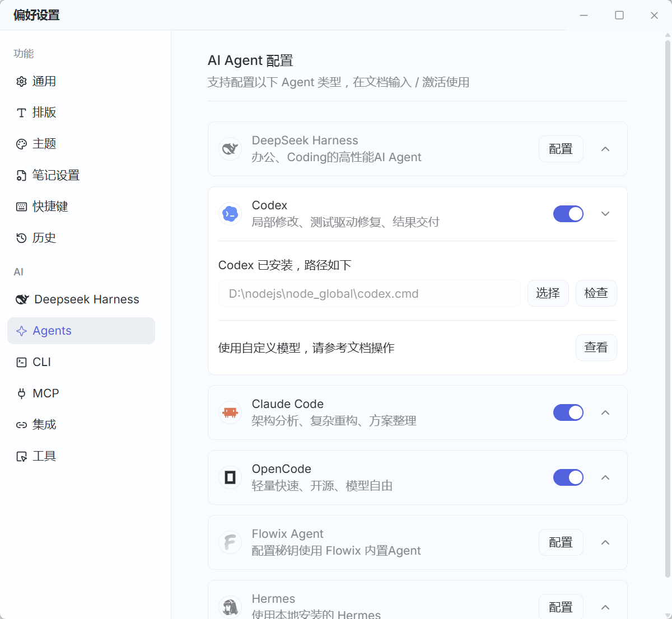This screenshot has width=672, height=619.
Task: Click the DeepSeek Harness card logo
Action: click(x=230, y=149)
